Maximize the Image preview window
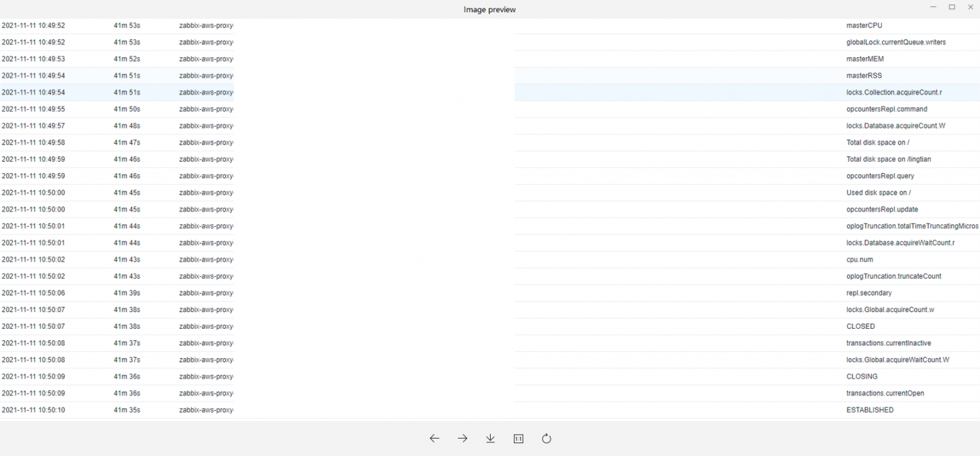The height and width of the screenshot is (456, 980). [952, 7]
